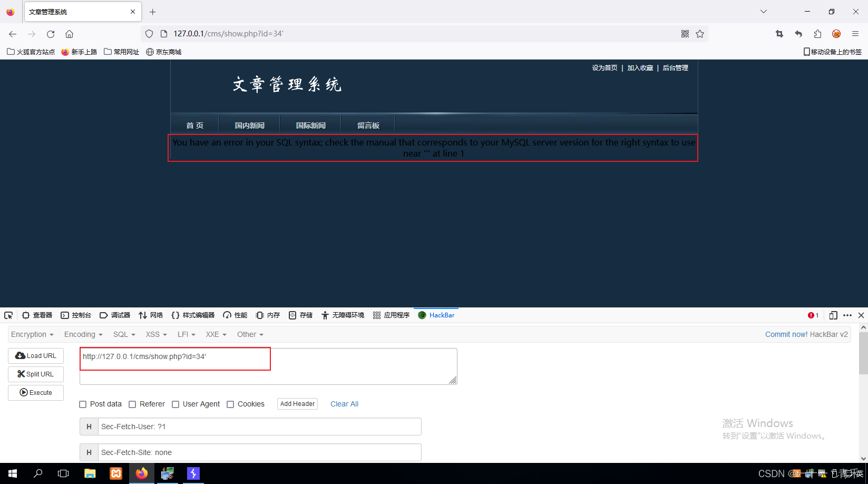Open the Firefox home page
The image size is (868, 484).
pyautogui.click(x=69, y=34)
